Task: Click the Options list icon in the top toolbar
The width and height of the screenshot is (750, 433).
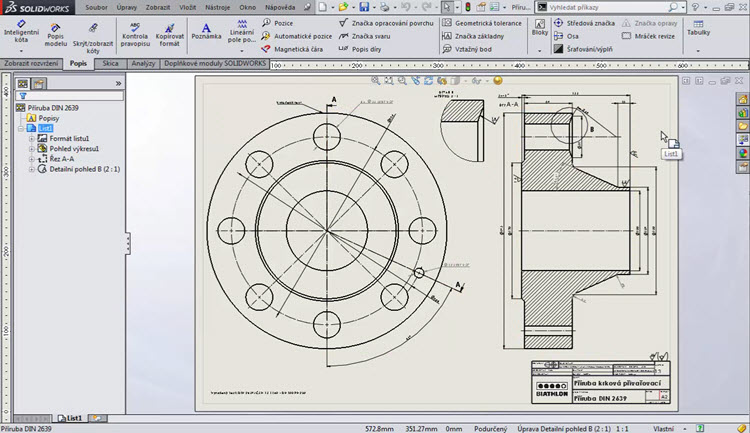Action: [495, 7]
